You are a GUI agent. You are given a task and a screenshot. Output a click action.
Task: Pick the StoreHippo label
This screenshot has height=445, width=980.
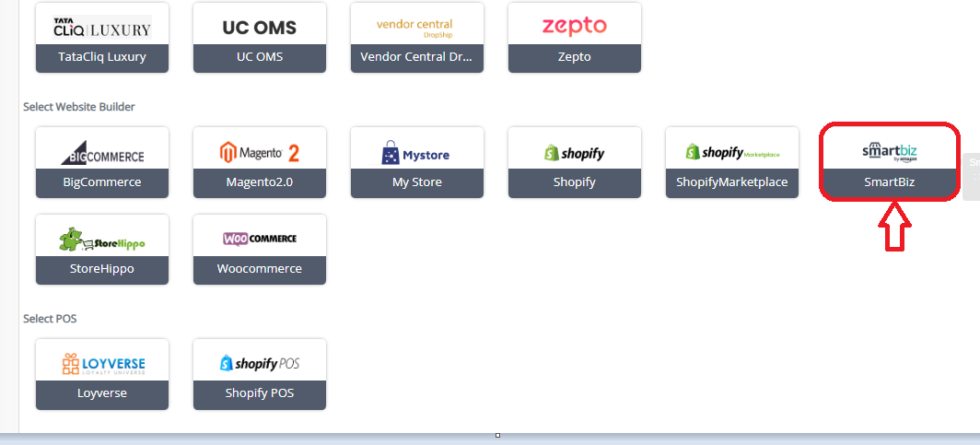coord(102,269)
